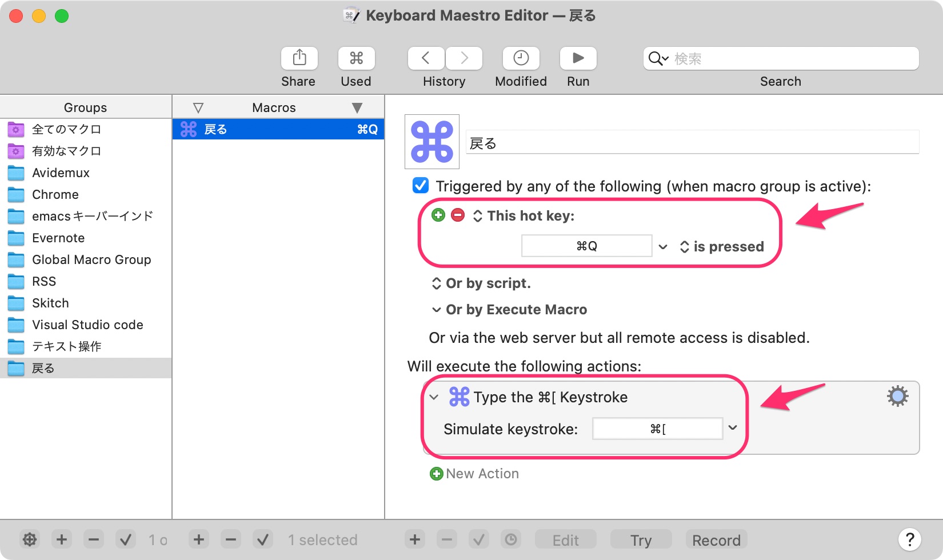Viewport: 943px width, 560px height.
Task: Delete selected group with minus
Action: point(94,539)
